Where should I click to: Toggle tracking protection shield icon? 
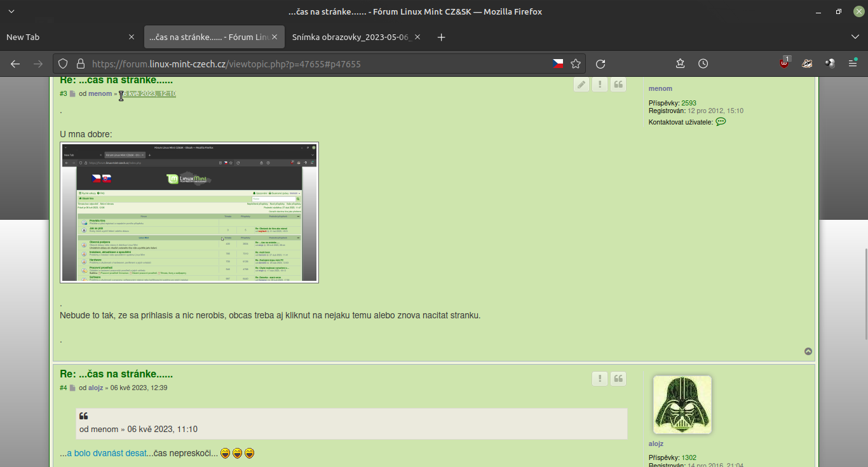pos(63,64)
